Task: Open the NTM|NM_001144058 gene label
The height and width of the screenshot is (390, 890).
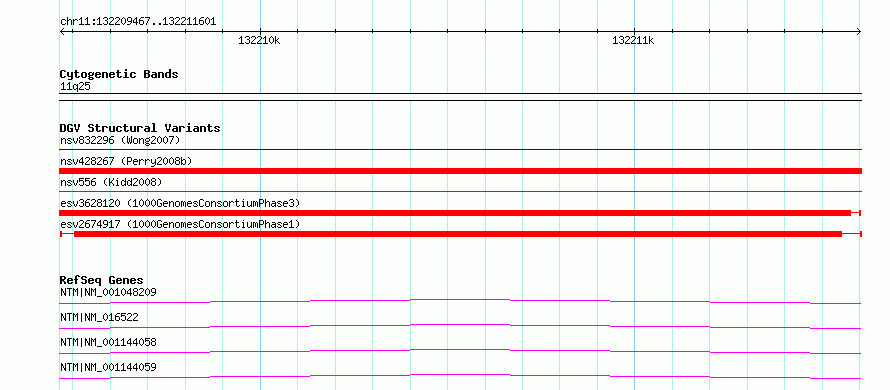Action: (x=108, y=342)
